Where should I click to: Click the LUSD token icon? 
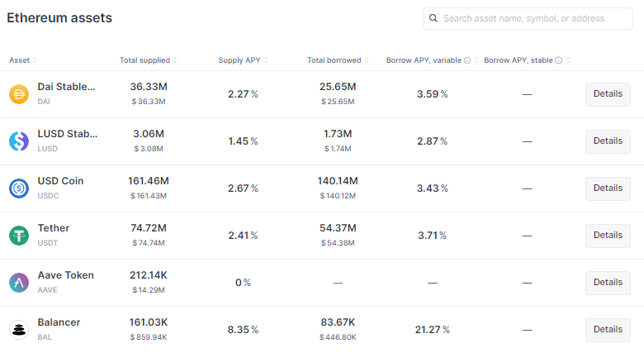point(19,141)
